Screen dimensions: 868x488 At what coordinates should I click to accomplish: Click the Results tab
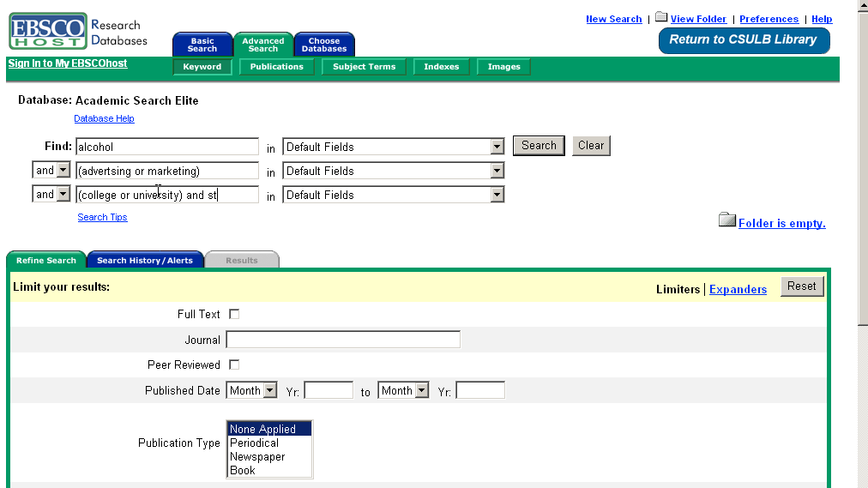[242, 260]
